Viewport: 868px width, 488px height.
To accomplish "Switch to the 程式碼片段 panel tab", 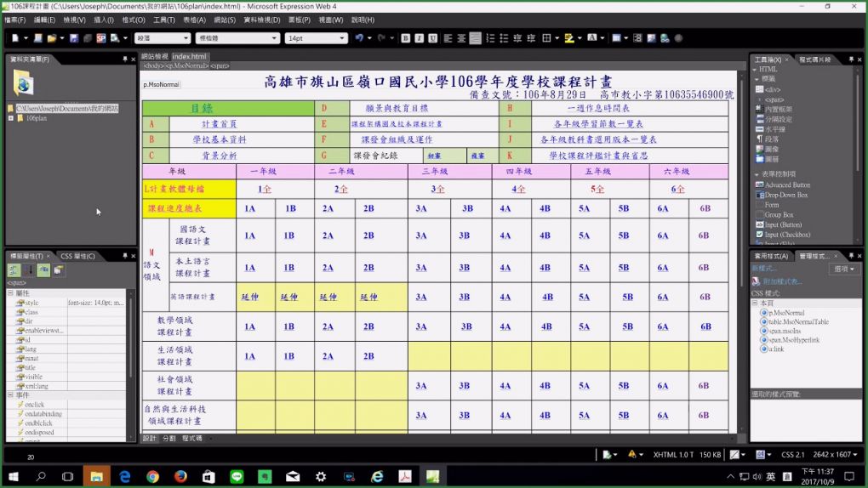I will 815,60.
